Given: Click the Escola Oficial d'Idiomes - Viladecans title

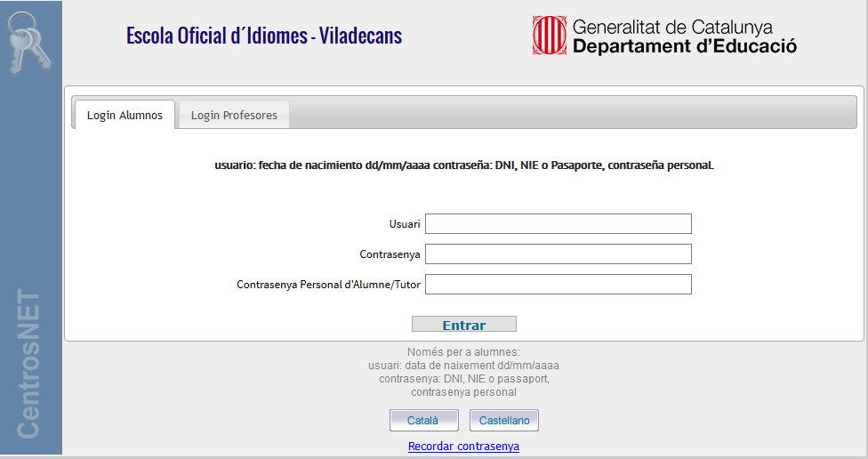Looking at the screenshot, I should coord(264,36).
